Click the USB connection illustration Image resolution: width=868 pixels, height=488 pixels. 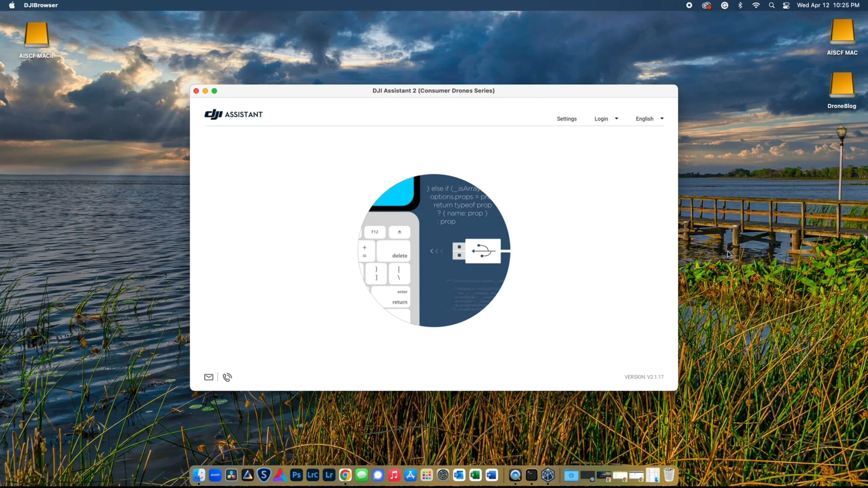coord(434,250)
